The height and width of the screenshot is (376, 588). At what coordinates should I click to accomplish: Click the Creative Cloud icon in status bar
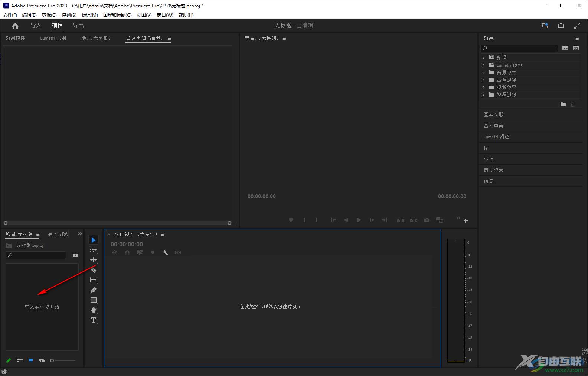[x=4, y=372]
